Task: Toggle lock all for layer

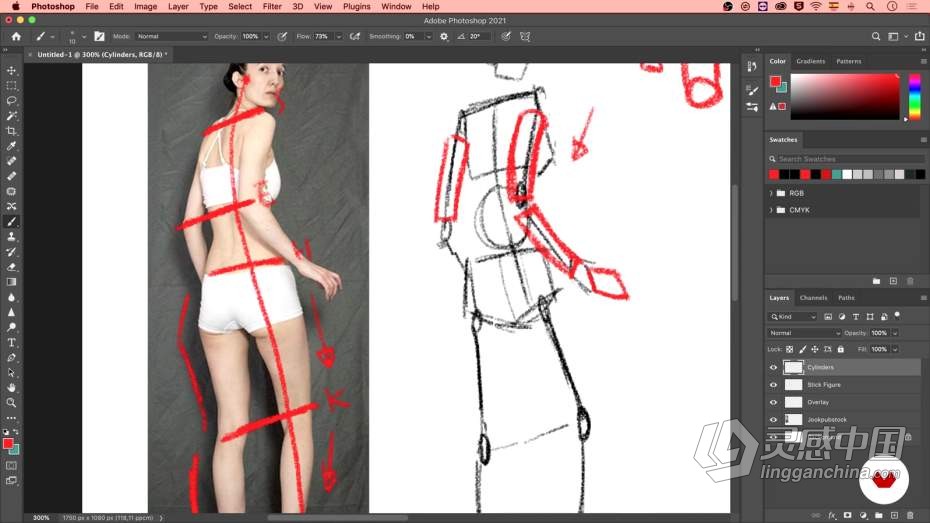Action: (x=840, y=350)
